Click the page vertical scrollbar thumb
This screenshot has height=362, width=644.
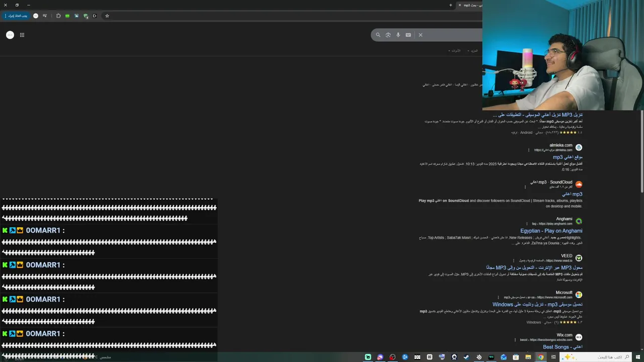click(642, 151)
